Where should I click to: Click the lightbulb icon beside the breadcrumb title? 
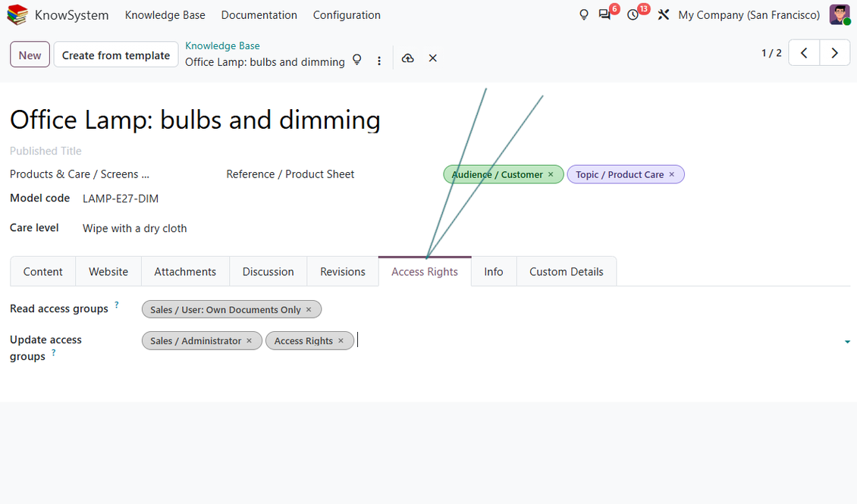click(x=357, y=60)
